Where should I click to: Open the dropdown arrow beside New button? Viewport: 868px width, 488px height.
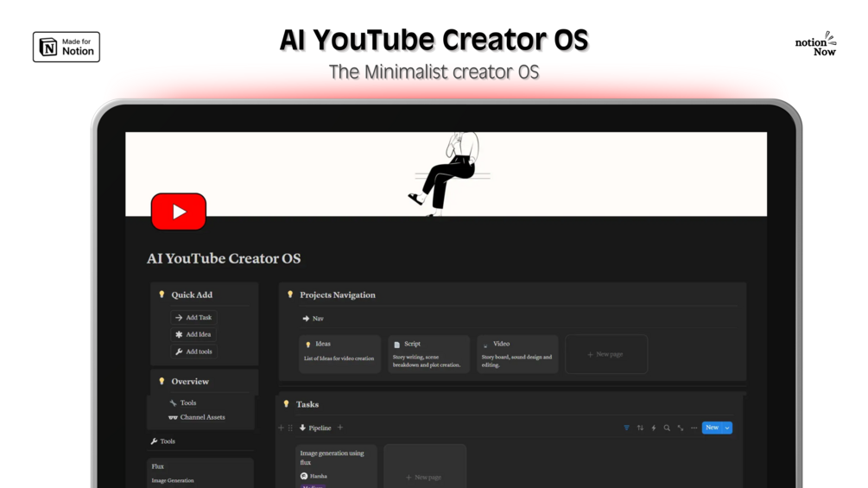point(727,428)
